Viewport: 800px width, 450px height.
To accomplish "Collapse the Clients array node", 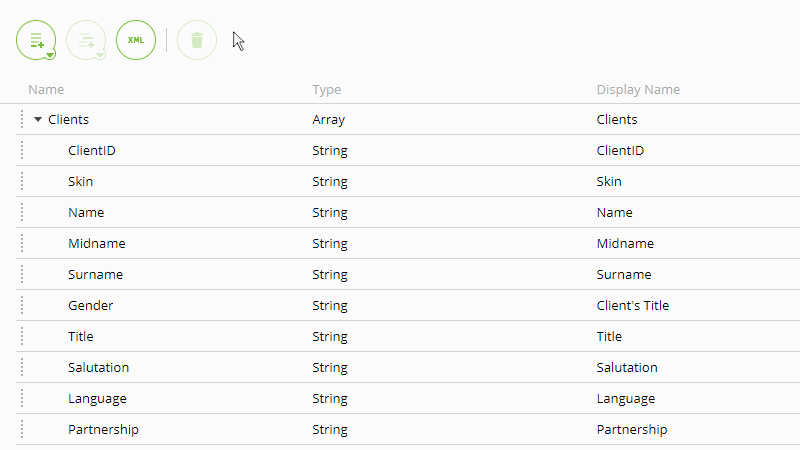I will (38, 119).
